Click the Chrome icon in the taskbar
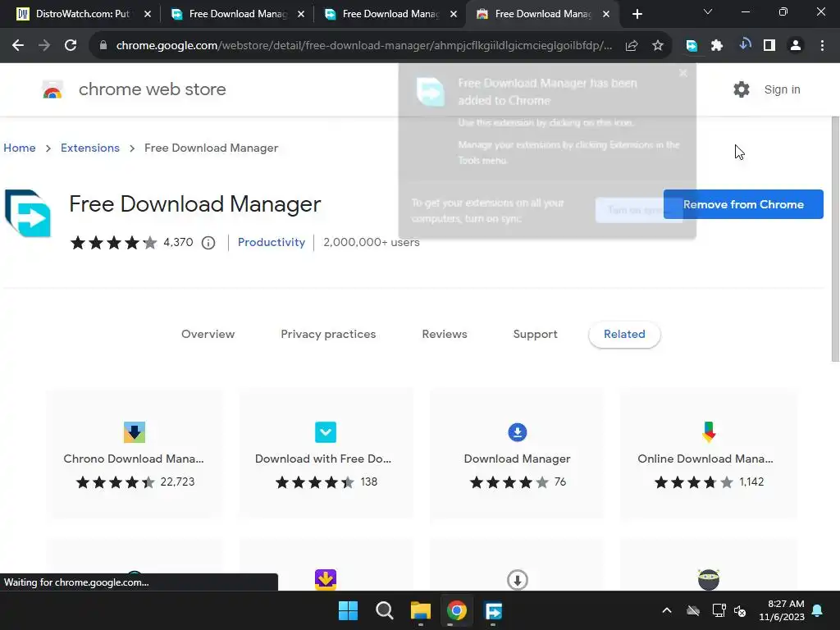840x630 pixels. [457, 610]
